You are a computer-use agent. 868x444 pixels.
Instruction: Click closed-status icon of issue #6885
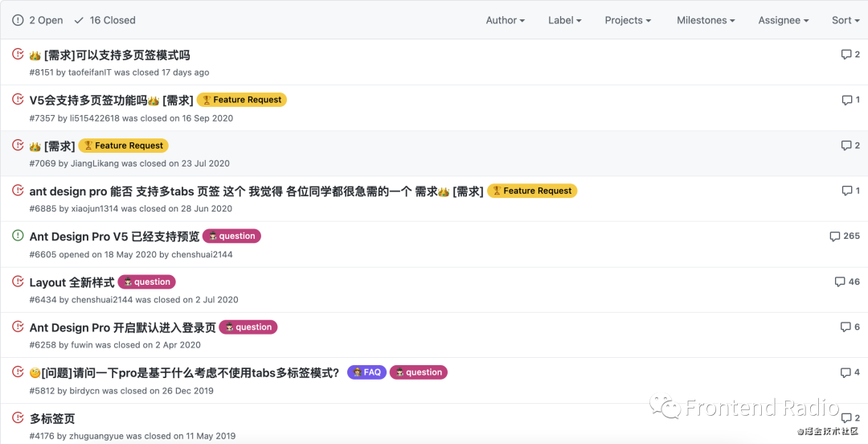18,190
